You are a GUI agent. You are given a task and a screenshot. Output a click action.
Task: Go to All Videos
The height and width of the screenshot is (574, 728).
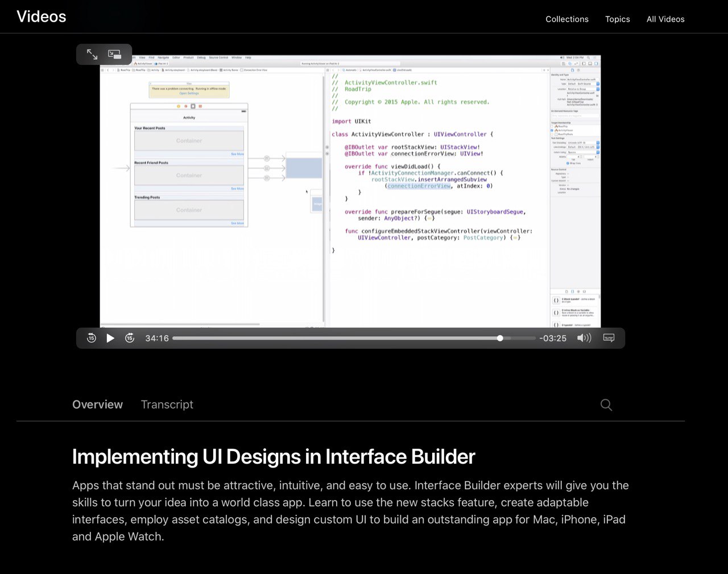[x=665, y=19]
